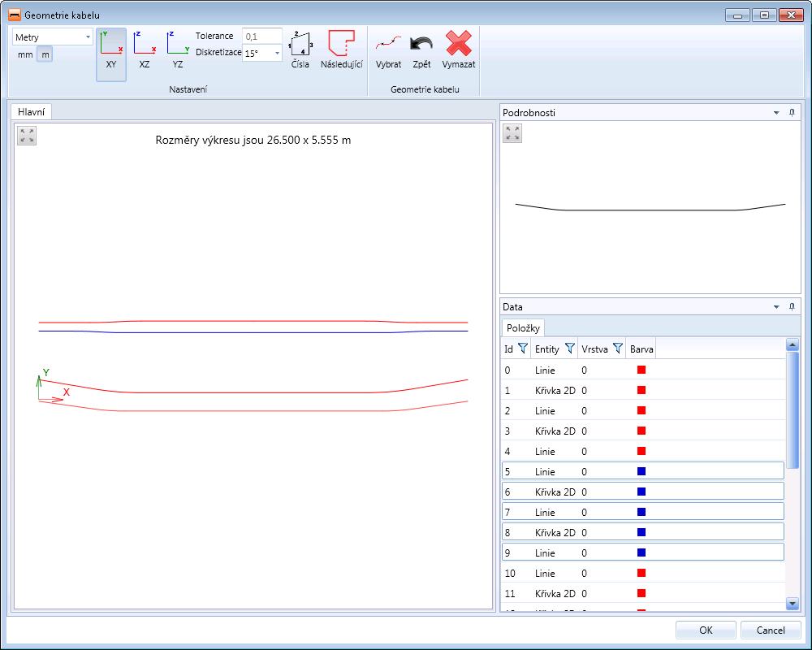
Task: Activate the Vybrat cable selection tool
Action: point(388,50)
